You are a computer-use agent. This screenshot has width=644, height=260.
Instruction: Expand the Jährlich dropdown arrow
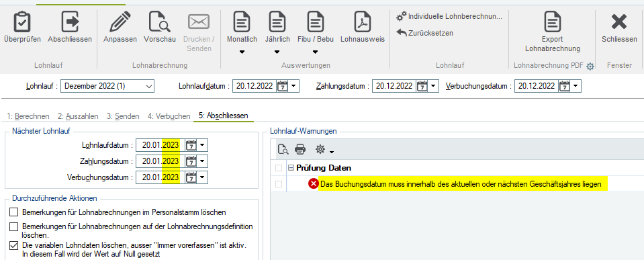[x=277, y=52]
